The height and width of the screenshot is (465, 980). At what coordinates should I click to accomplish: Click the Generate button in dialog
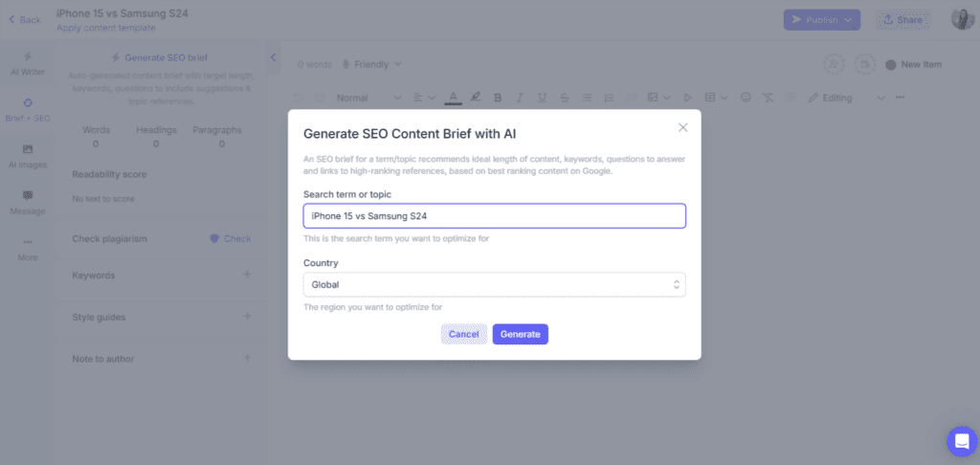tap(520, 334)
